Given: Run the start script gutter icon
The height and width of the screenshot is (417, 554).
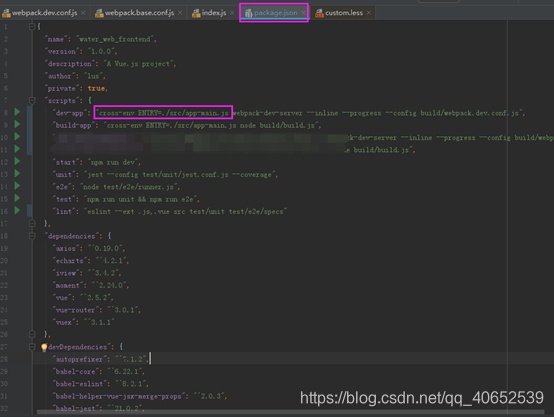Looking at the screenshot, I should [17, 161].
